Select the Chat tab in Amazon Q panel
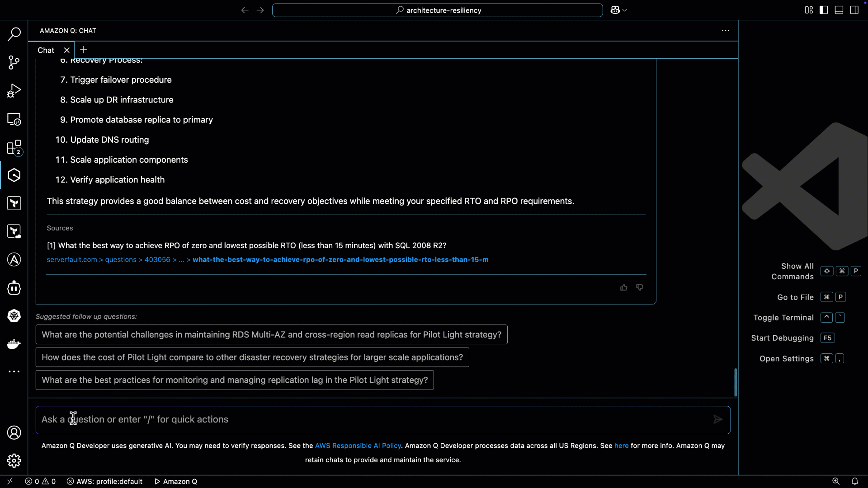Image resolution: width=868 pixels, height=488 pixels. tap(45, 50)
